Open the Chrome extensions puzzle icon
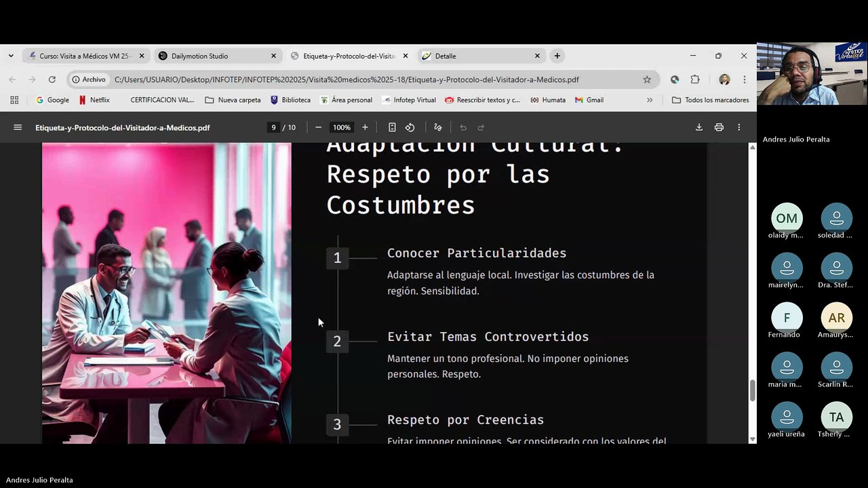The width and height of the screenshot is (868, 488). tap(695, 79)
